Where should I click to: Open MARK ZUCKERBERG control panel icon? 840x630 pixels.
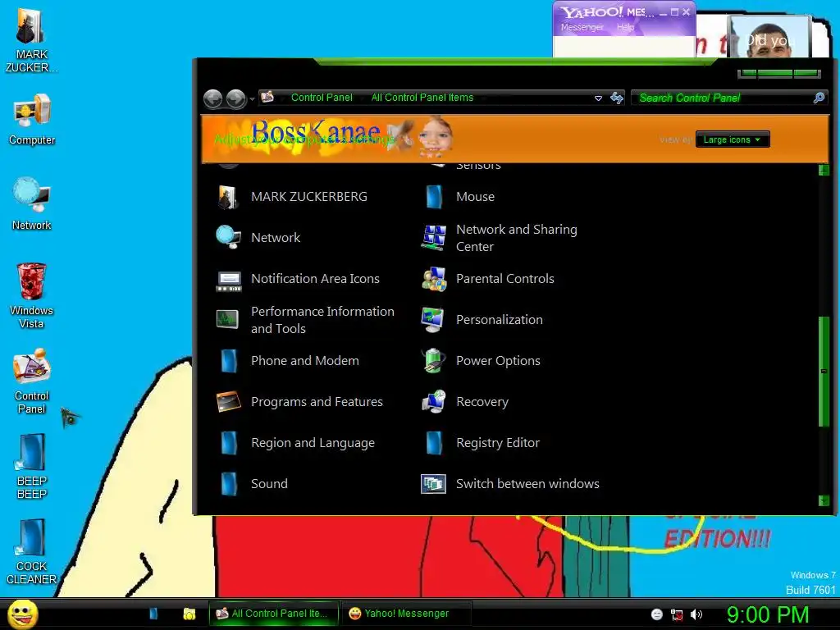228,197
